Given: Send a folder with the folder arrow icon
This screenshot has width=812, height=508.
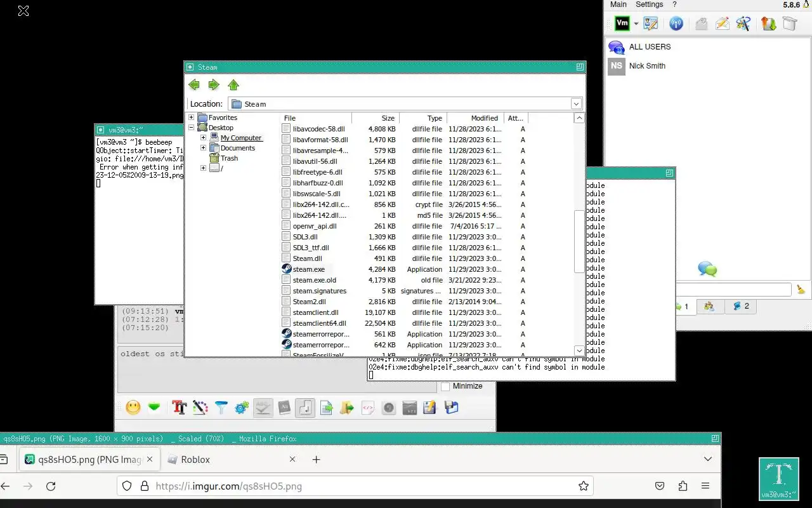Looking at the screenshot, I should click(x=347, y=408).
